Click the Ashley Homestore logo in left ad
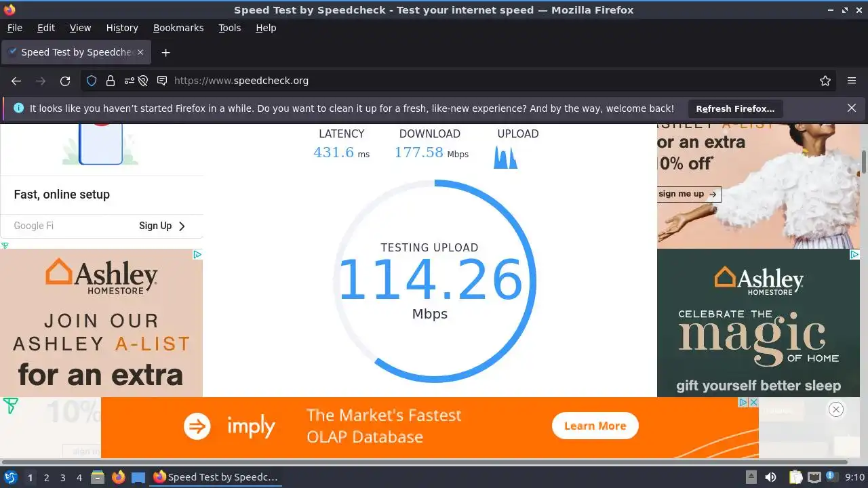The height and width of the screenshot is (488, 868). [x=101, y=277]
